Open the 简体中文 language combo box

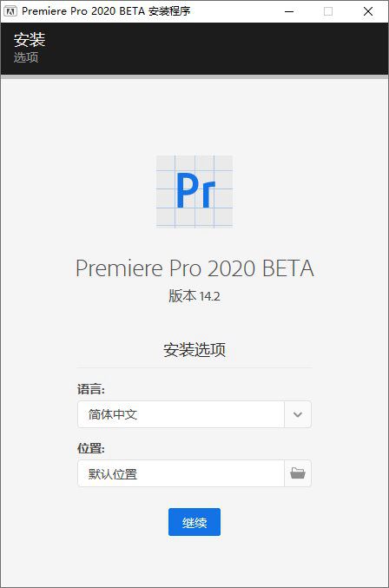click(x=194, y=414)
